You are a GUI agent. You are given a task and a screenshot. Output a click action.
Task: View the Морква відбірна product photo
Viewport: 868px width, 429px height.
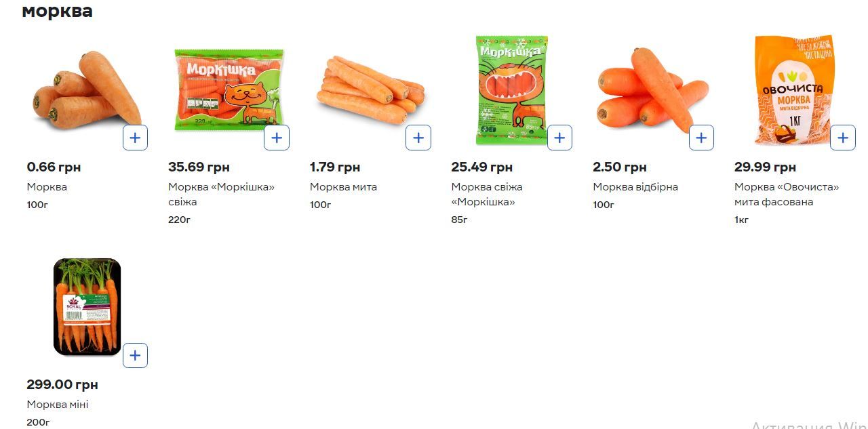pyautogui.click(x=652, y=90)
